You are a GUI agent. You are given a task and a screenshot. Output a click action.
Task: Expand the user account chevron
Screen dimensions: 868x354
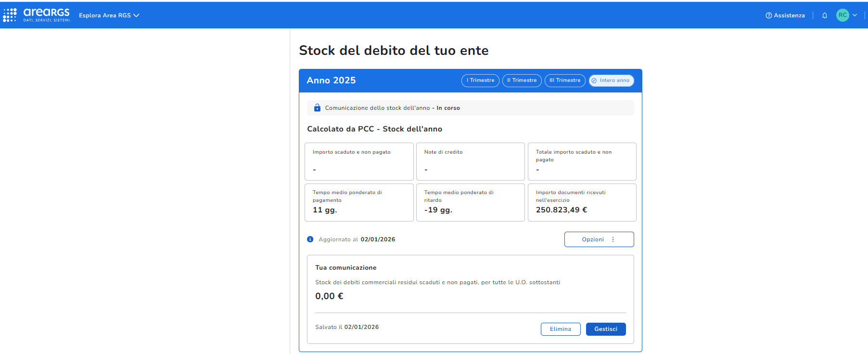(855, 15)
